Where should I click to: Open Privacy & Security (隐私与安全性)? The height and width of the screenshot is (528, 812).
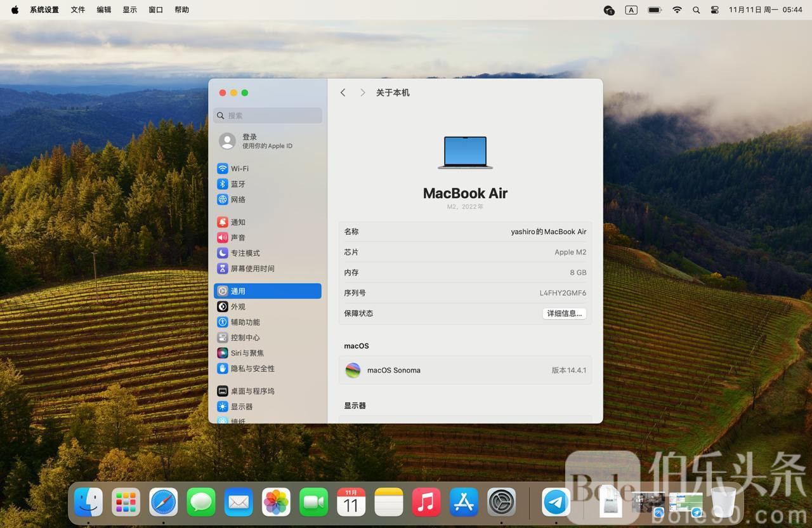(x=252, y=369)
